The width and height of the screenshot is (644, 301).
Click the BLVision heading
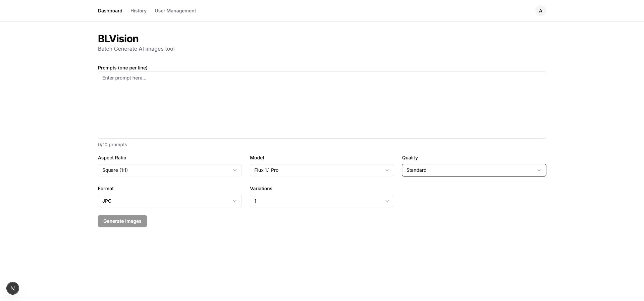(118, 39)
